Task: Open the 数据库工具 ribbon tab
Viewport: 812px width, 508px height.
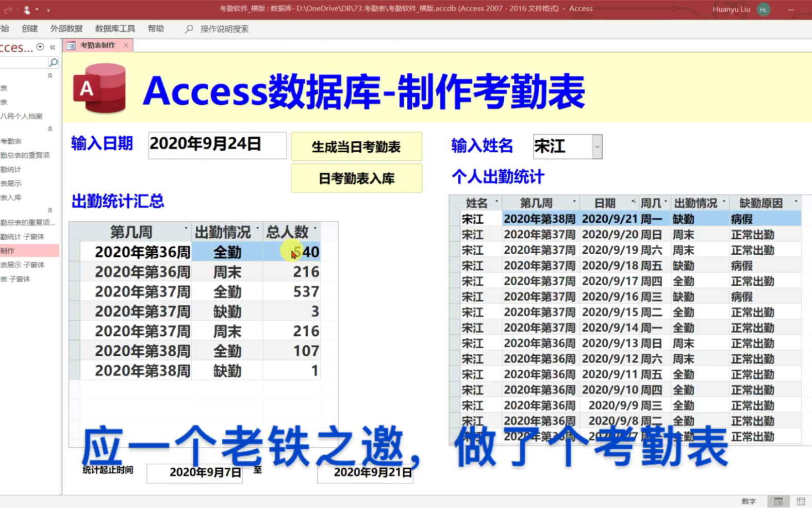Action: [115, 29]
